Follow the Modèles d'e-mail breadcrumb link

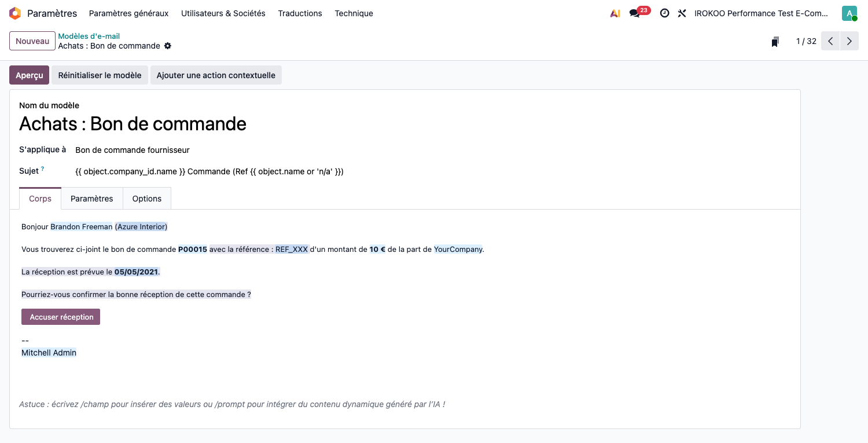(x=89, y=36)
